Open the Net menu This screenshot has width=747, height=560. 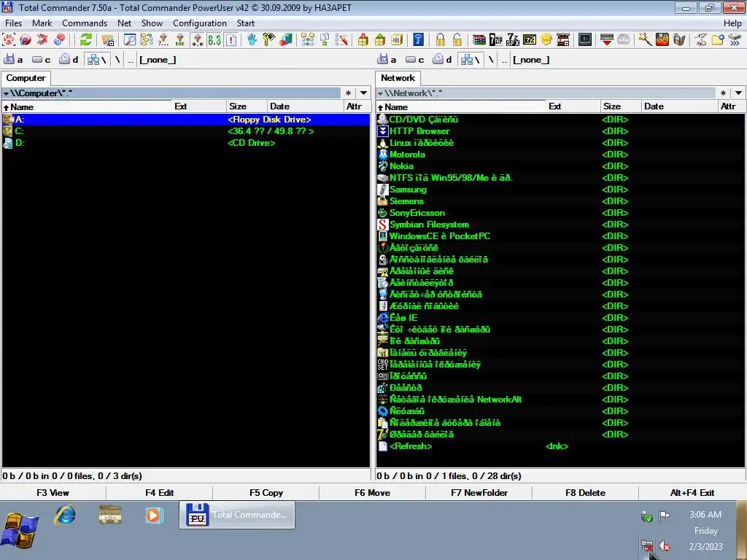coord(124,23)
